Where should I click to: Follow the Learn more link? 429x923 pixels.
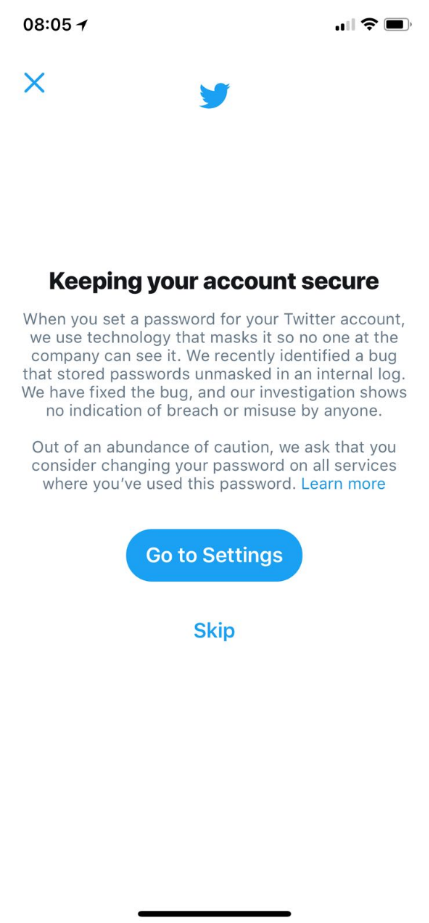343,484
